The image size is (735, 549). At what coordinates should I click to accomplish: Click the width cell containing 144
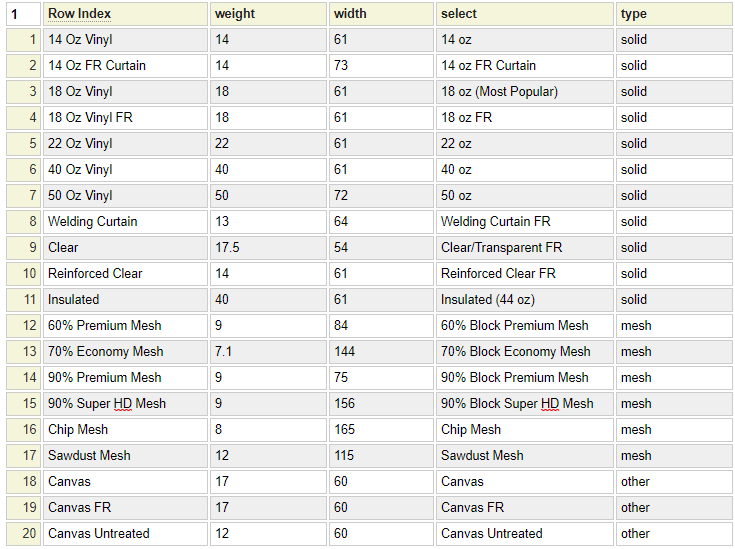[x=382, y=351]
